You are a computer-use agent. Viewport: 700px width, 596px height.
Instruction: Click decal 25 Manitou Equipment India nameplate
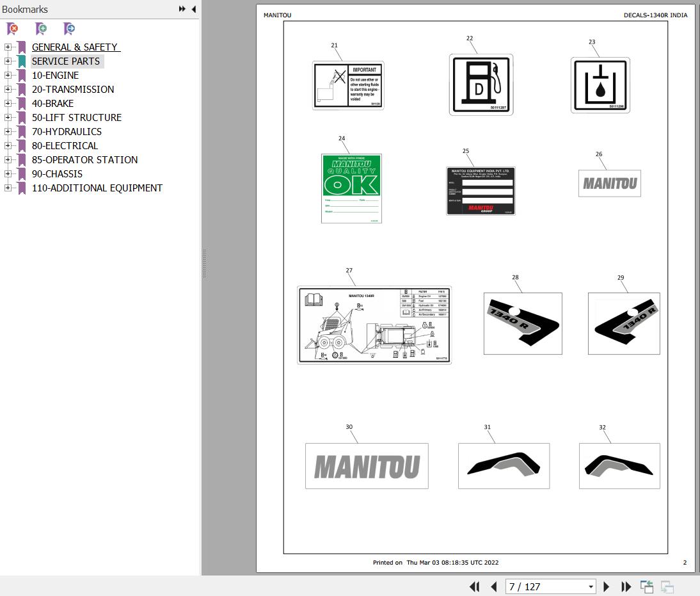tap(481, 191)
